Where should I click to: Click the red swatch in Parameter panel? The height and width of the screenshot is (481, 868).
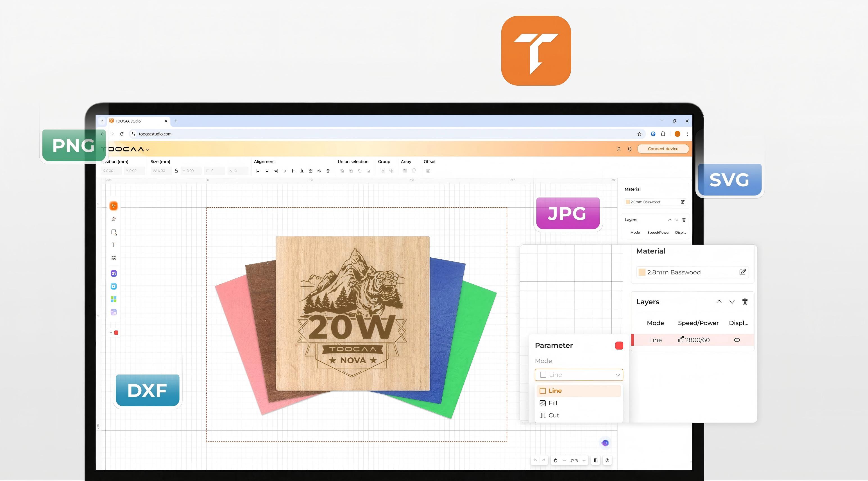(619, 345)
